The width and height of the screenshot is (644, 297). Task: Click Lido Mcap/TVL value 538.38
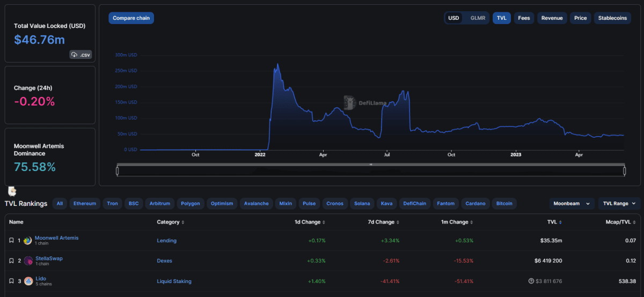pyautogui.click(x=628, y=281)
